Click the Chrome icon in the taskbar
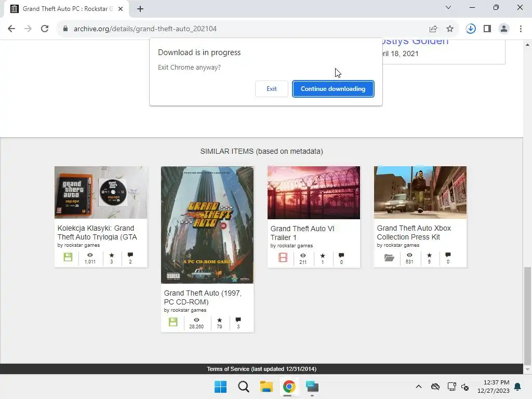The height and width of the screenshot is (399, 532). point(289,387)
